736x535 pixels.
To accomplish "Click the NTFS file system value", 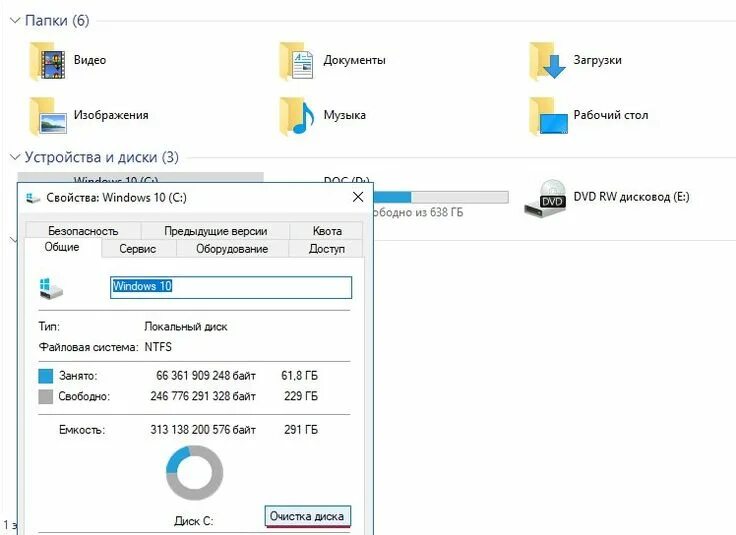I will [158, 347].
